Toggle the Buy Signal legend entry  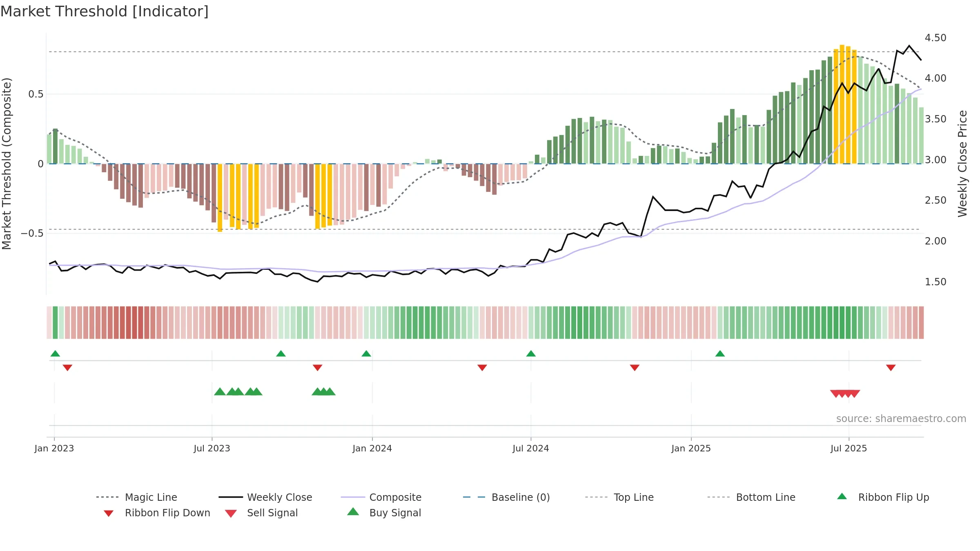click(x=384, y=513)
